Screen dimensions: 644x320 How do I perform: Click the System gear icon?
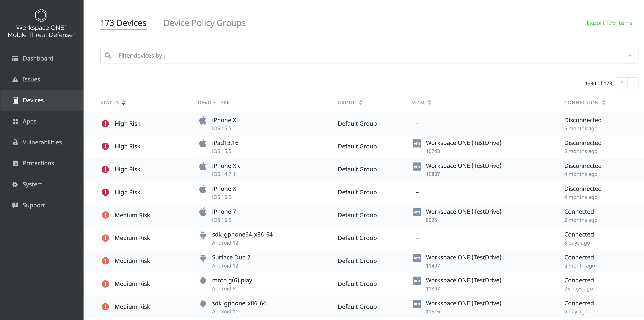coord(15,184)
